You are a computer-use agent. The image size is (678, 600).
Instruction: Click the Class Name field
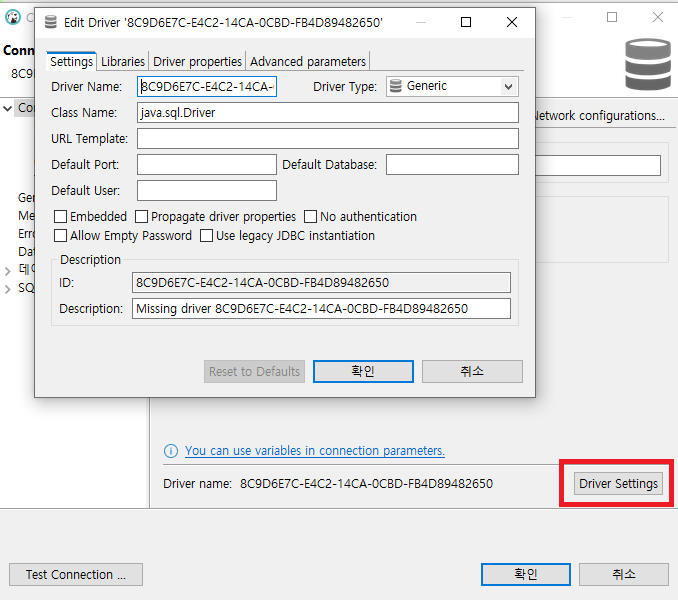coord(328,113)
